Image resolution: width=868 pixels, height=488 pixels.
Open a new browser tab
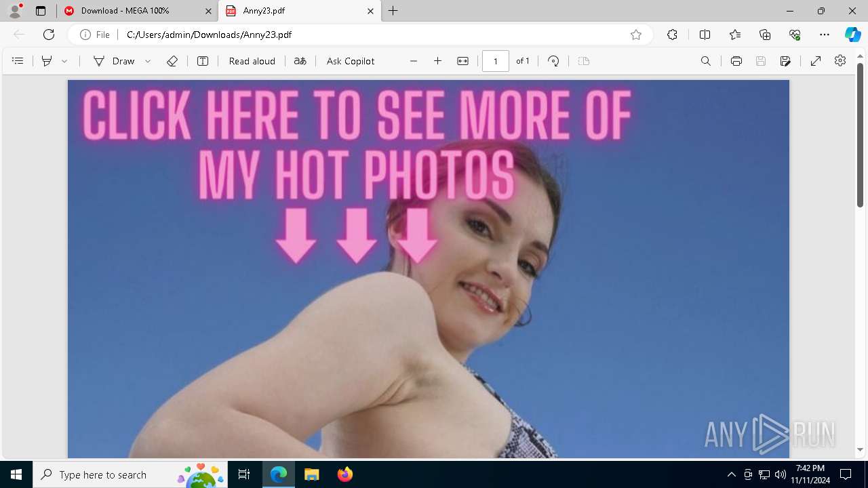393,11
